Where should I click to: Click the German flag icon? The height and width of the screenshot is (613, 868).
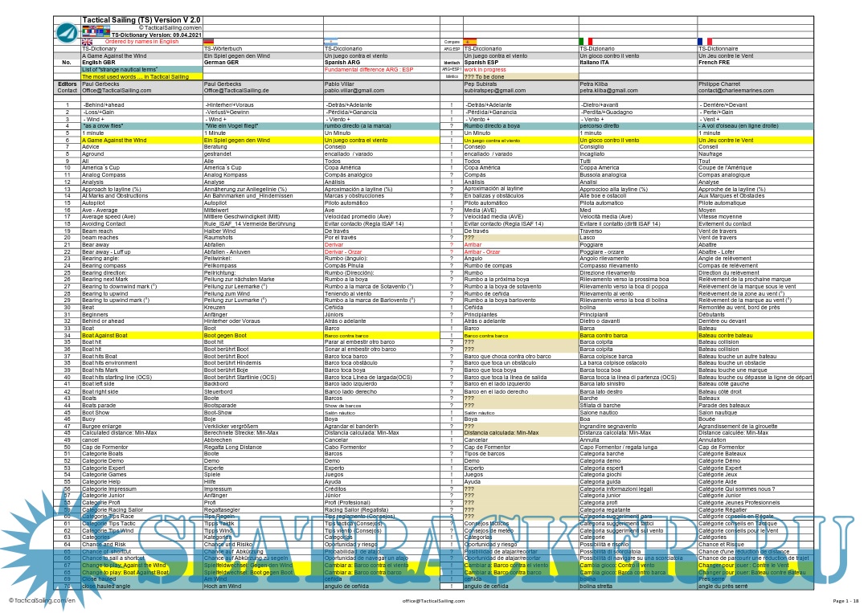pos(209,41)
